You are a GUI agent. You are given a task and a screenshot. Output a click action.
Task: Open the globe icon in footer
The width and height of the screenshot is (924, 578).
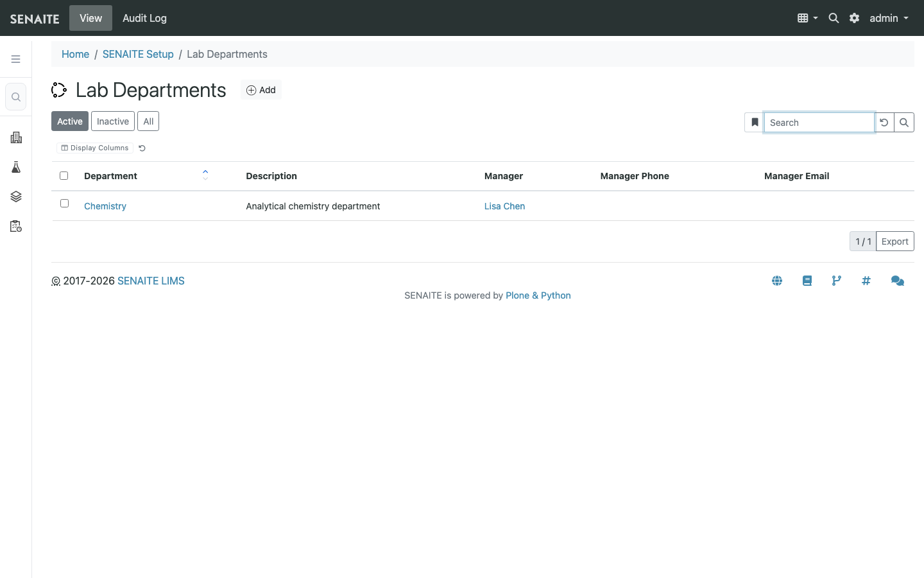coord(777,281)
